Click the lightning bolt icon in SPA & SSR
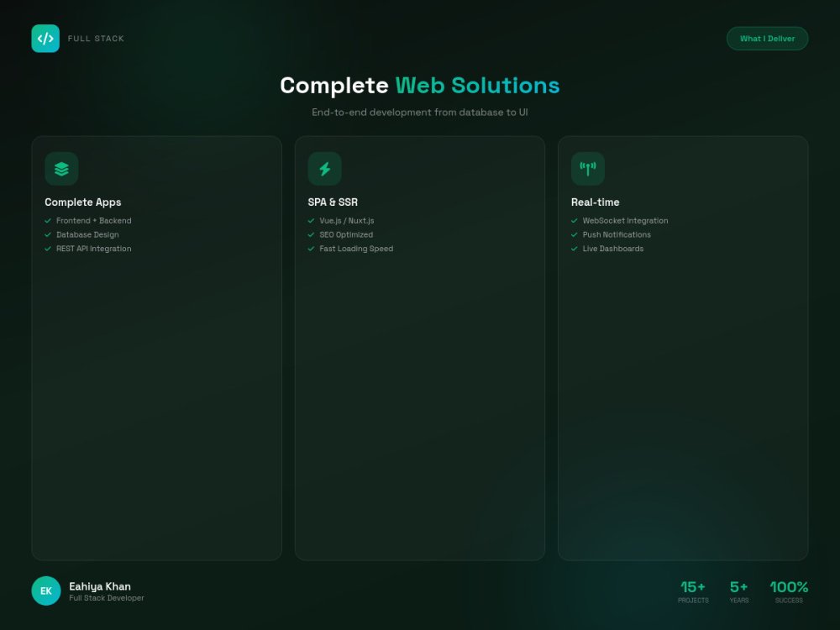The height and width of the screenshot is (630, 840). click(x=324, y=169)
